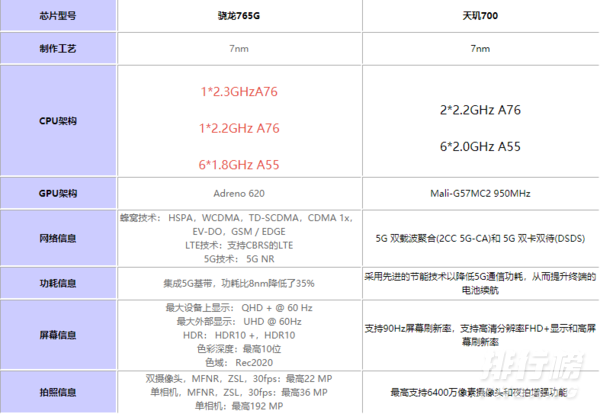600x414 pixels.
Task: Click the GPU架构 row label
Action: tap(58, 194)
